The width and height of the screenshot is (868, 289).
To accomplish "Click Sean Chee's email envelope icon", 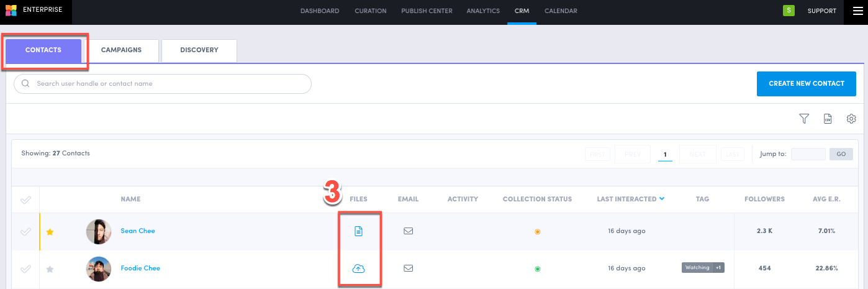I will tap(408, 231).
